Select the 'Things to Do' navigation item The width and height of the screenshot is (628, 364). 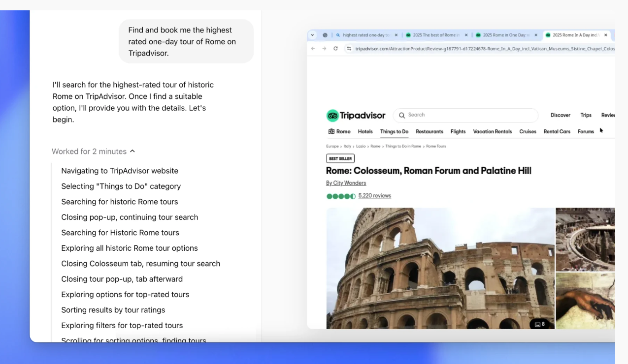pos(394,131)
